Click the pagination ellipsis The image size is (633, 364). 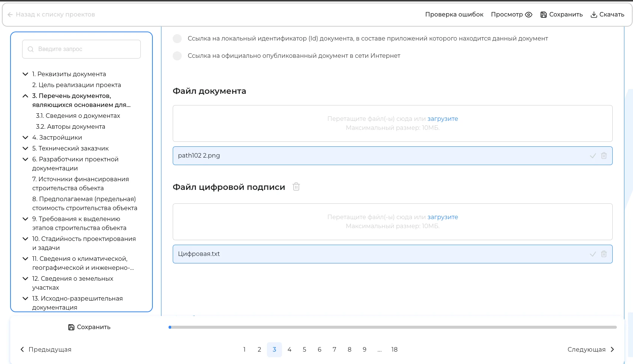(380, 350)
